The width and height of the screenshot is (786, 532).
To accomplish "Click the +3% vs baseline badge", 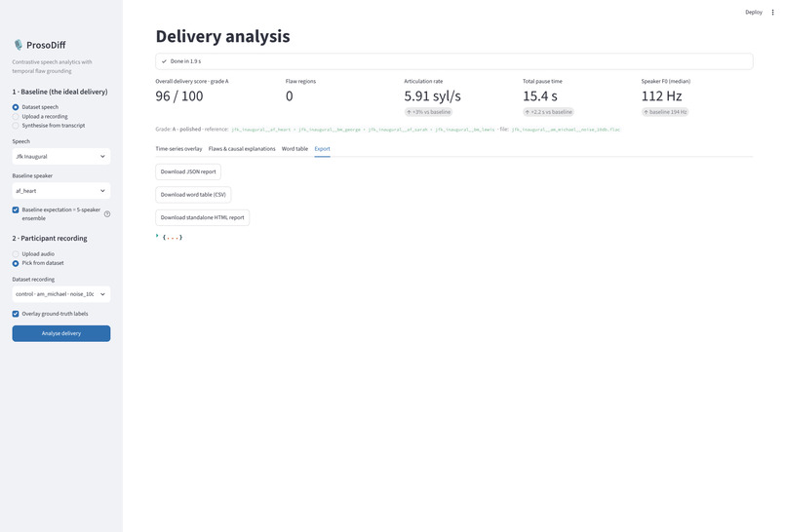I will click(428, 112).
